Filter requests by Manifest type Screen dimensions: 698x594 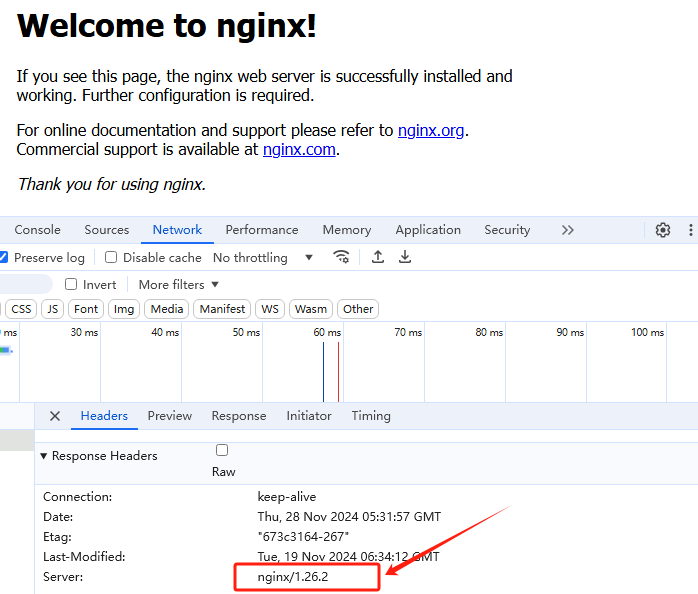coord(222,309)
